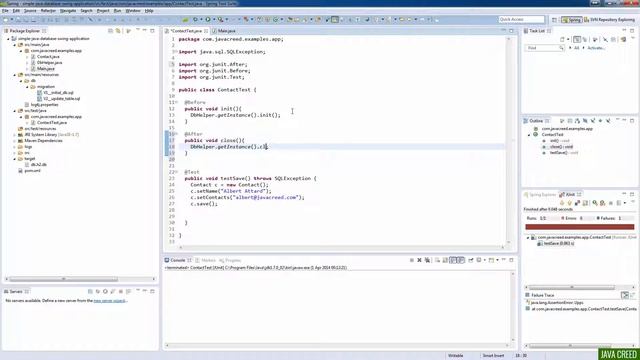640x360 pixels.
Task: Fold the @Before init method in editor
Action: 177,102
